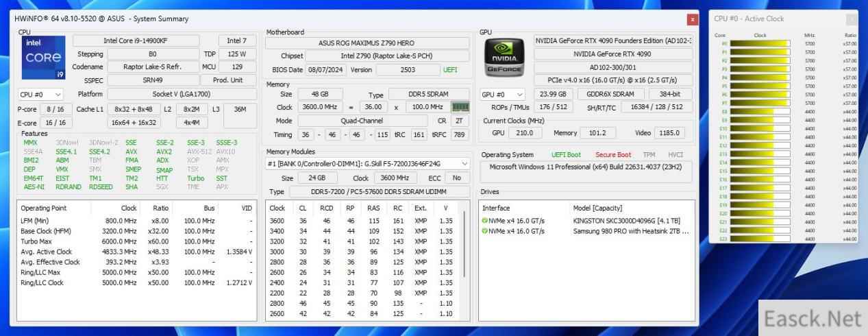Screen dimensions: 868x336
Task: Click the Video clock 1185.0 value
Action: click(669, 133)
